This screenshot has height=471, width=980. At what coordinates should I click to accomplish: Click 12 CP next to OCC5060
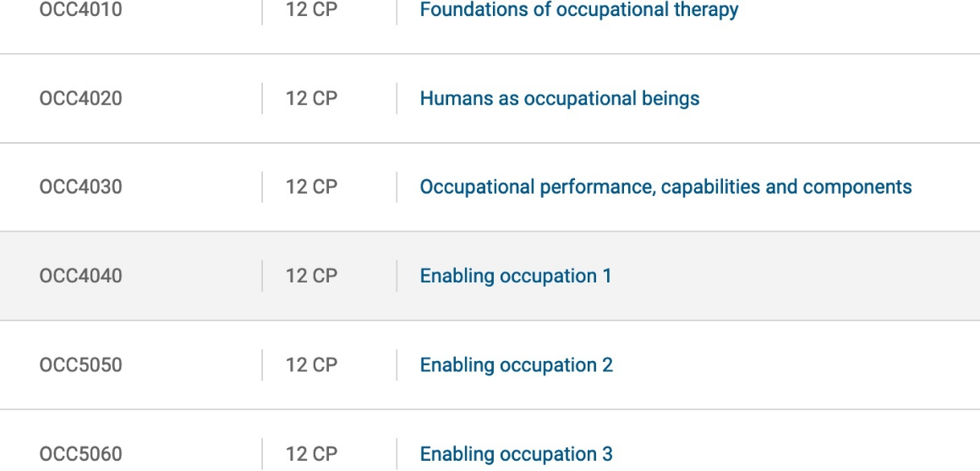311,454
